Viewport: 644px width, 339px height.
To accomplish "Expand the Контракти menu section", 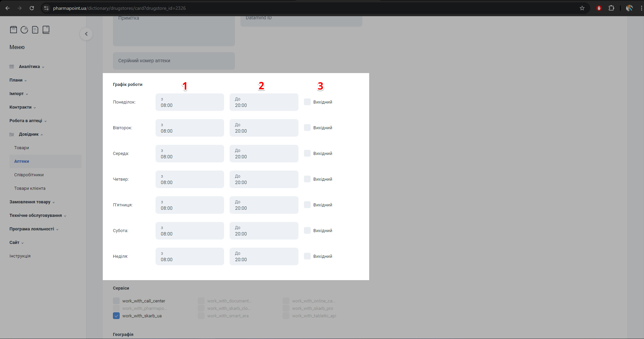I will point(21,107).
